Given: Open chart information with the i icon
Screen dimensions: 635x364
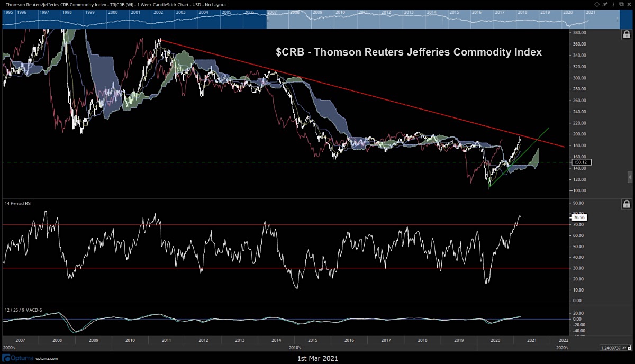Looking at the screenshot, I should tap(613, 4).
